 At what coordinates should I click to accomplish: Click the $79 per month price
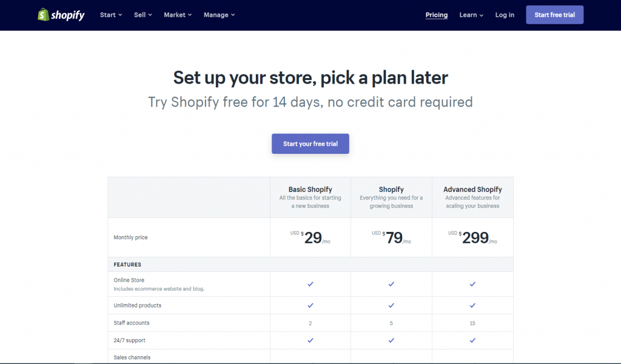pyautogui.click(x=391, y=237)
